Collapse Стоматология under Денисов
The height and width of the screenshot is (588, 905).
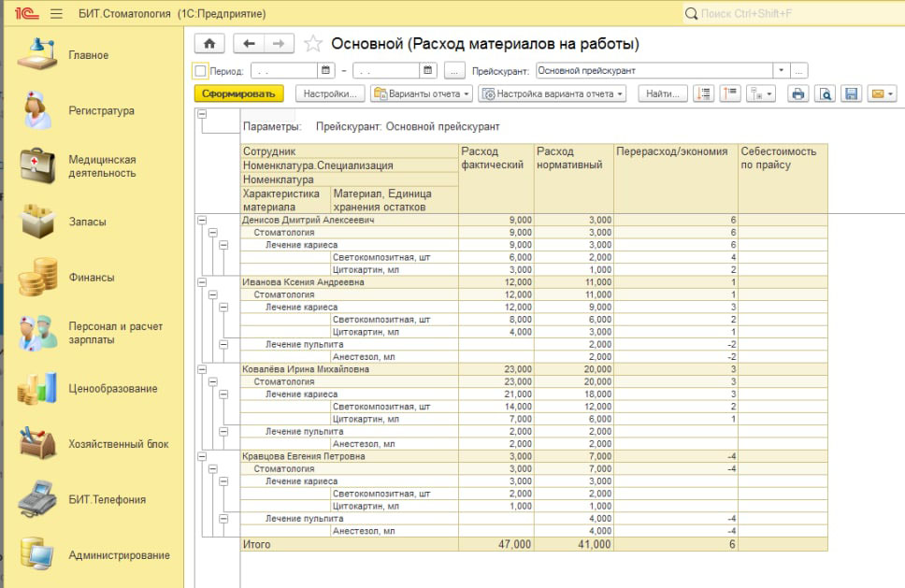click(x=213, y=233)
